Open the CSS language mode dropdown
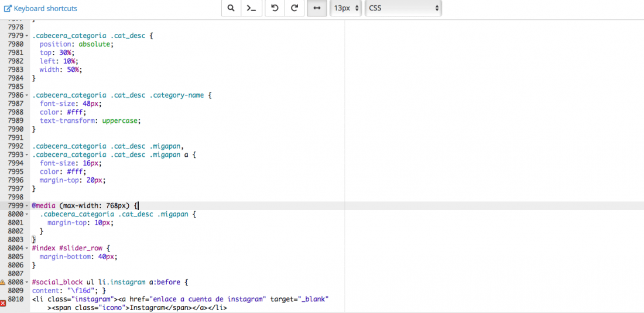644x313 pixels. point(403,8)
